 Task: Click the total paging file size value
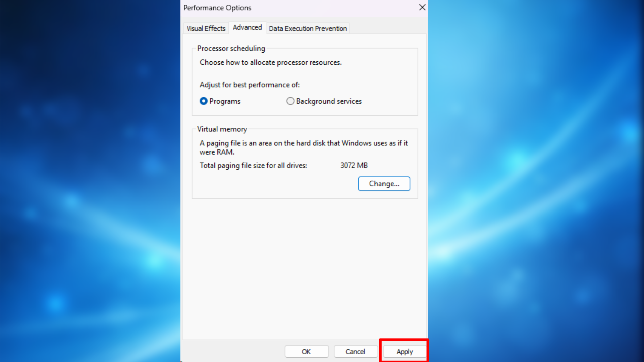354,165
